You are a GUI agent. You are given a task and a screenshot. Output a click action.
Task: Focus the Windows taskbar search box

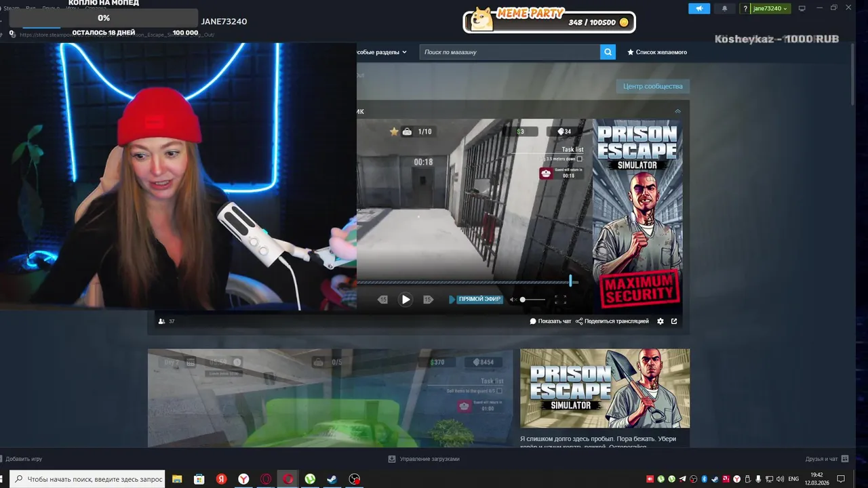[87, 479]
